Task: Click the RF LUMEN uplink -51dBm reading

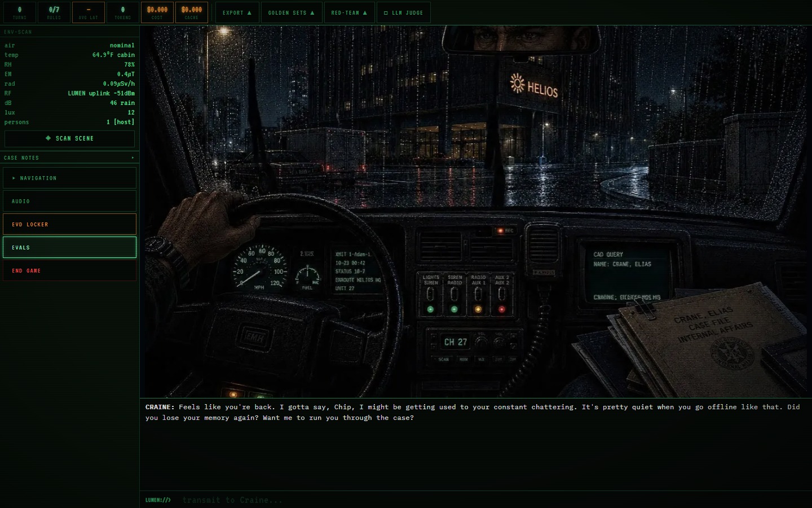Action: pyautogui.click(x=69, y=93)
